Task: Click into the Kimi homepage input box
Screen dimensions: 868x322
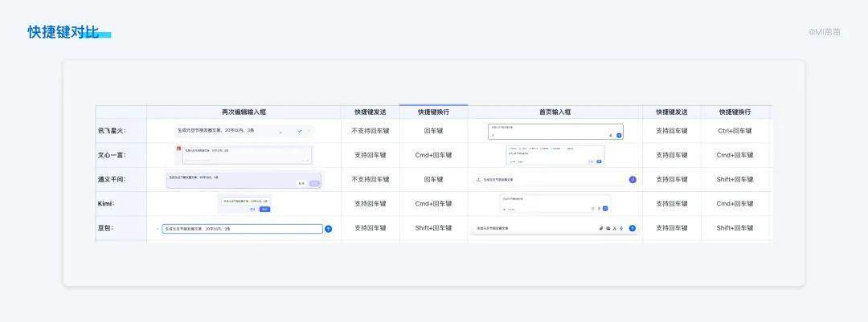Action: click(x=555, y=203)
